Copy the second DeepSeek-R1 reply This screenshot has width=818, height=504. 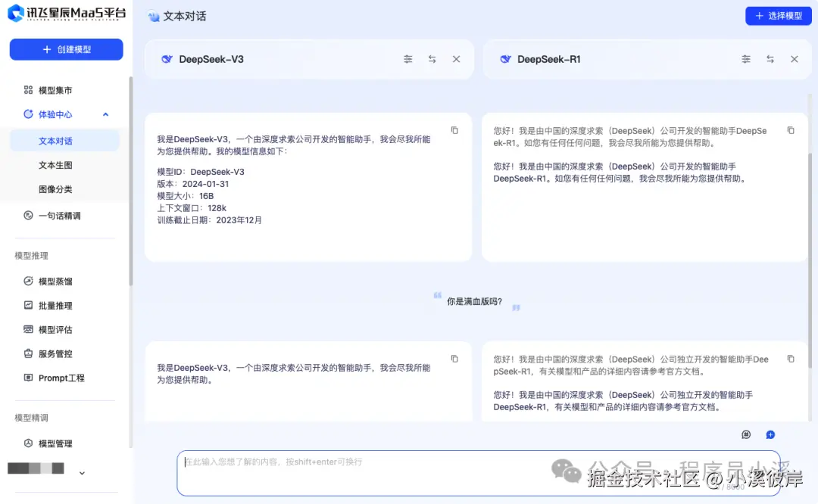click(791, 359)
